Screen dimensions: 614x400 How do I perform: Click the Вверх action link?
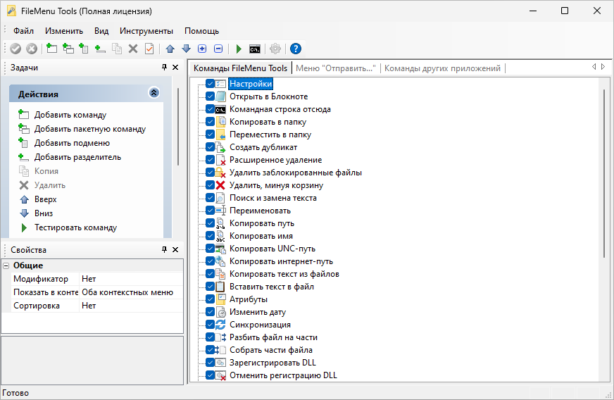pos(45,199)
